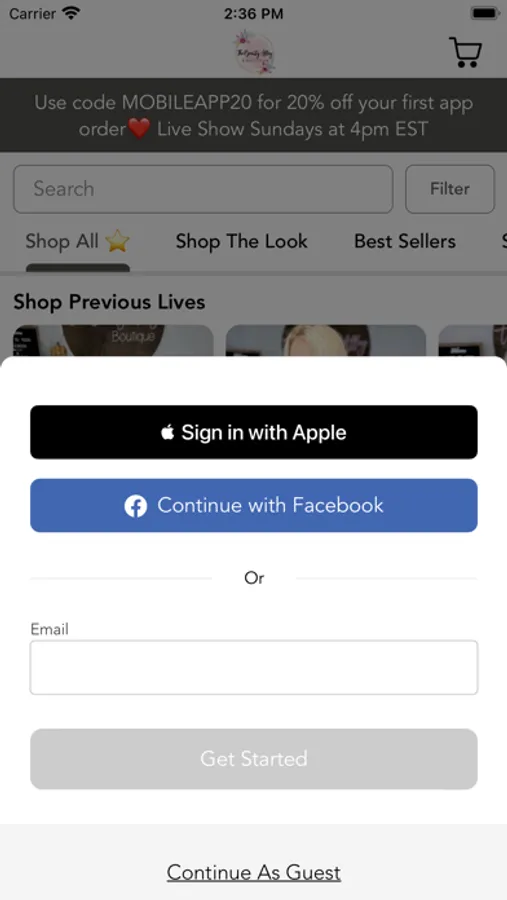Tap the battery indicator in status bar
507x900 pixels.
485,13
